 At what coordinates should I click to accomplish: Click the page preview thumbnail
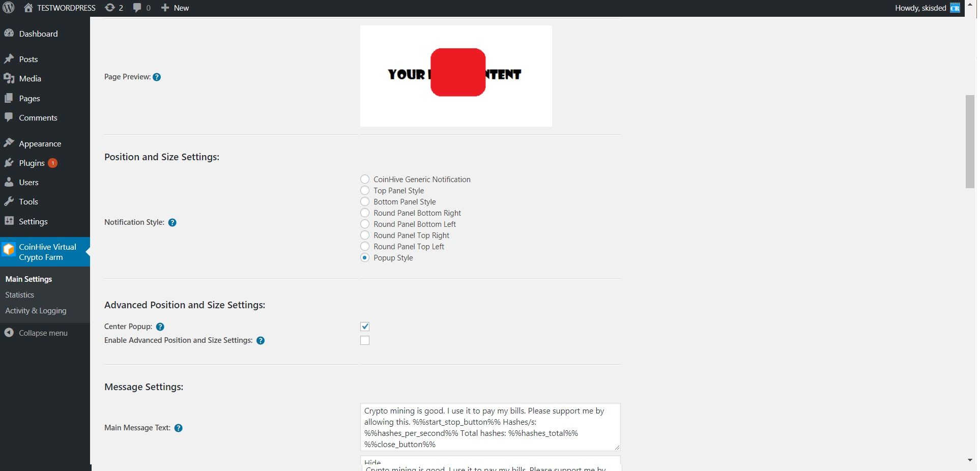click(456, 76)
